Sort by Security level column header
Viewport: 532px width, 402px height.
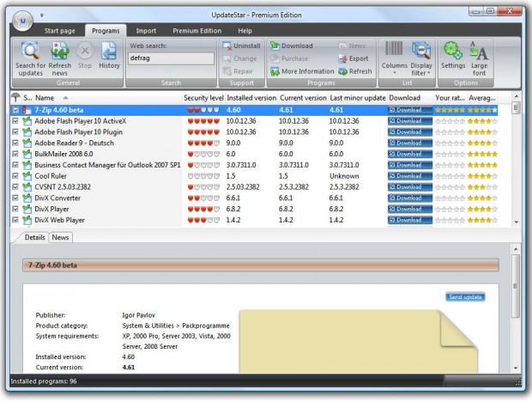(x=203, y=98)
